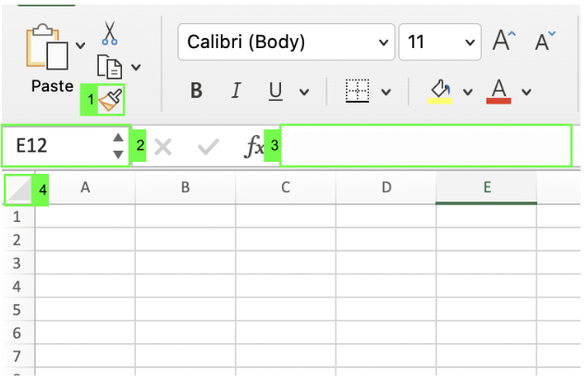Viewport: 588px width, 381px height.
Task: Click the Format Painter brush icon
Action: 110,99
